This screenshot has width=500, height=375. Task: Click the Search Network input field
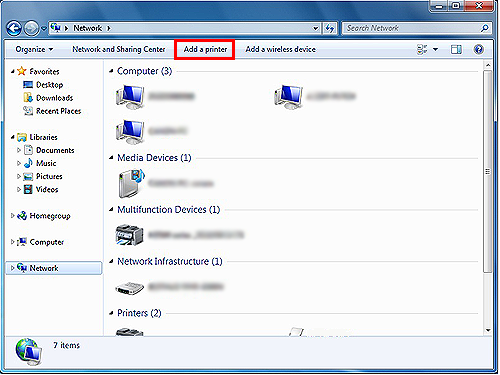coord(412,28)
